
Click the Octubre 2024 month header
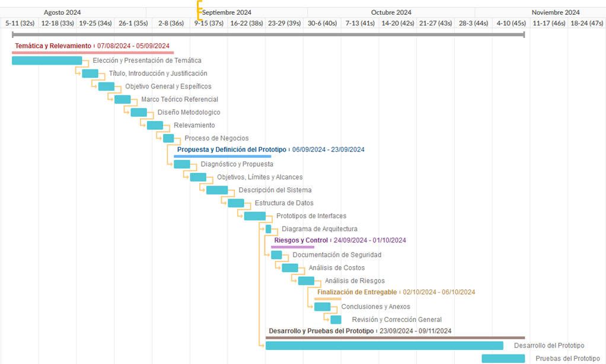pos(391,12)
